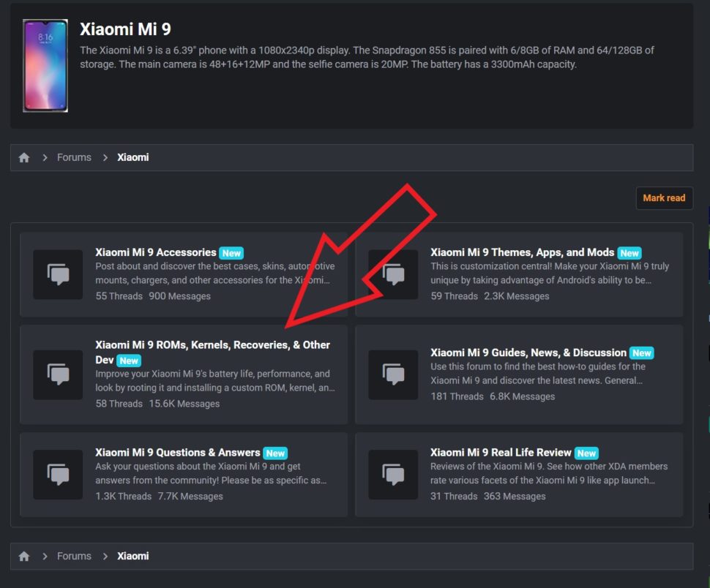Image resolution: width=710 pixels, height=588 pixels.
Task: Click the New badge next to Real Life Review
Action: 586,453
